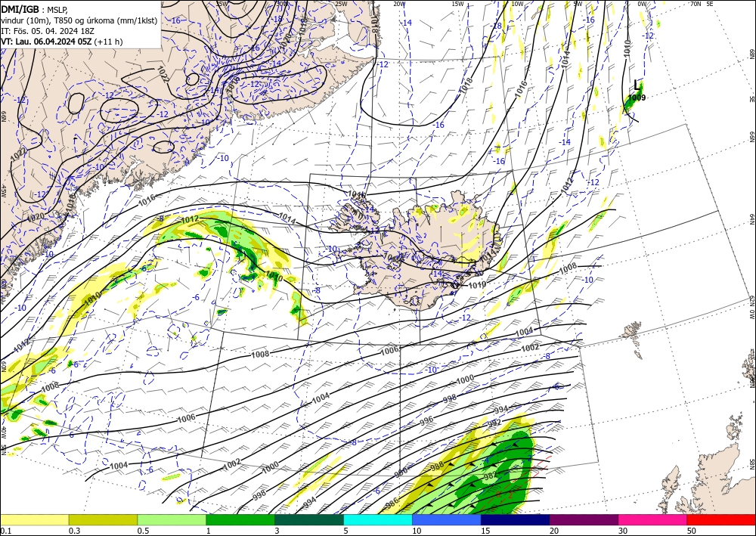The image size is (756, 536).
Task: Click the '20W' longitude label at top
Action: pos(398,4)
